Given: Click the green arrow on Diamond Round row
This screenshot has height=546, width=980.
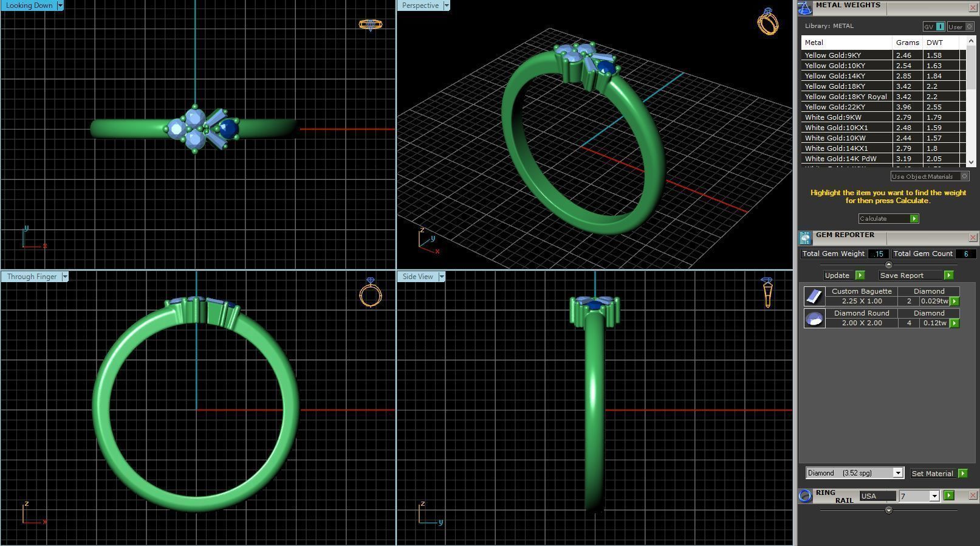Looking at the screenshot, I should point(954,323).
